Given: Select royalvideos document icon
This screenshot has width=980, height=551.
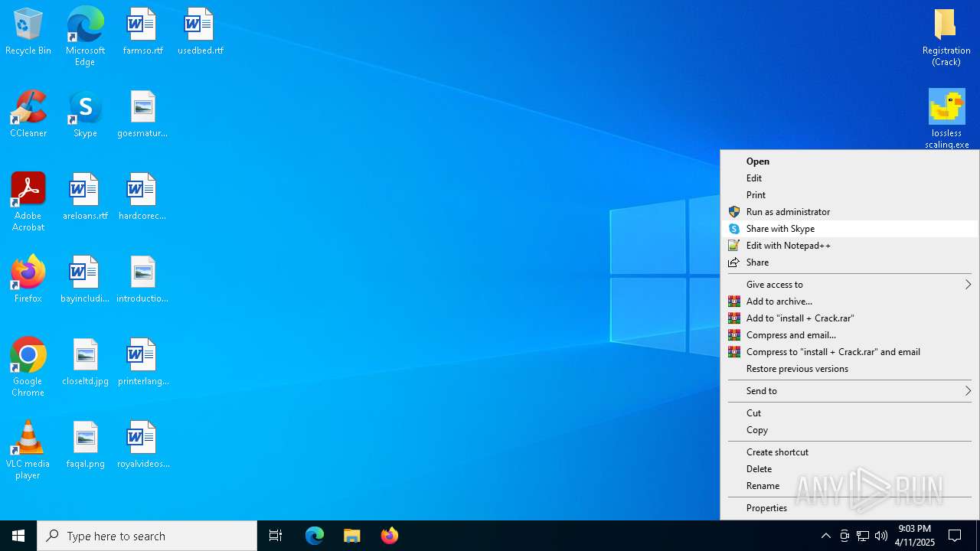Looking at the screenshot, I should [142, 445].
